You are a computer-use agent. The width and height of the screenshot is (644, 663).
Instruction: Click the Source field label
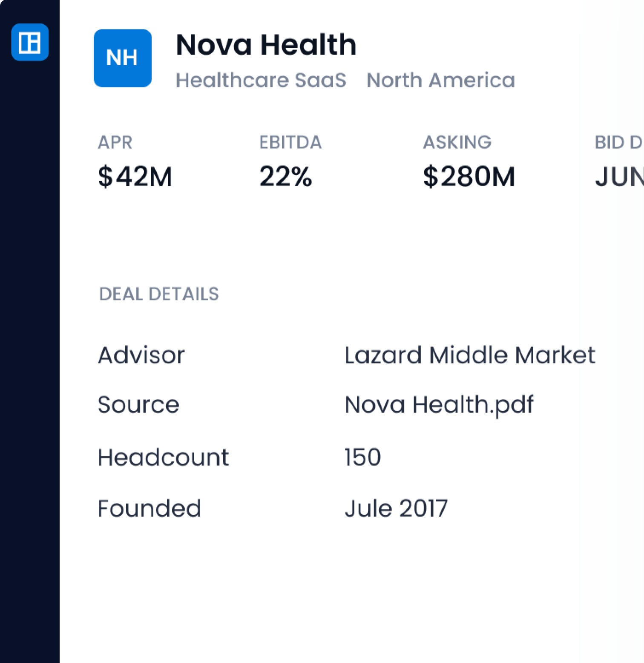point(138,404)
